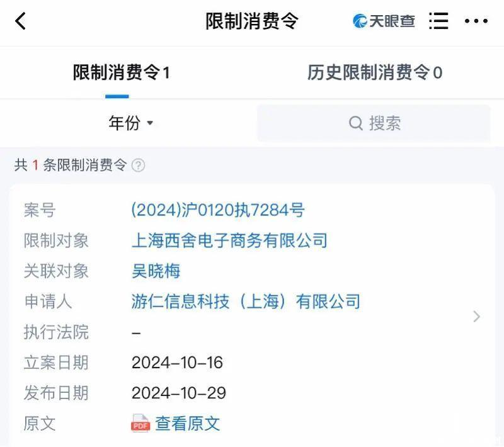Switch to 限制消费令 1 tab
Screen dimensions: 504x447
121,73
